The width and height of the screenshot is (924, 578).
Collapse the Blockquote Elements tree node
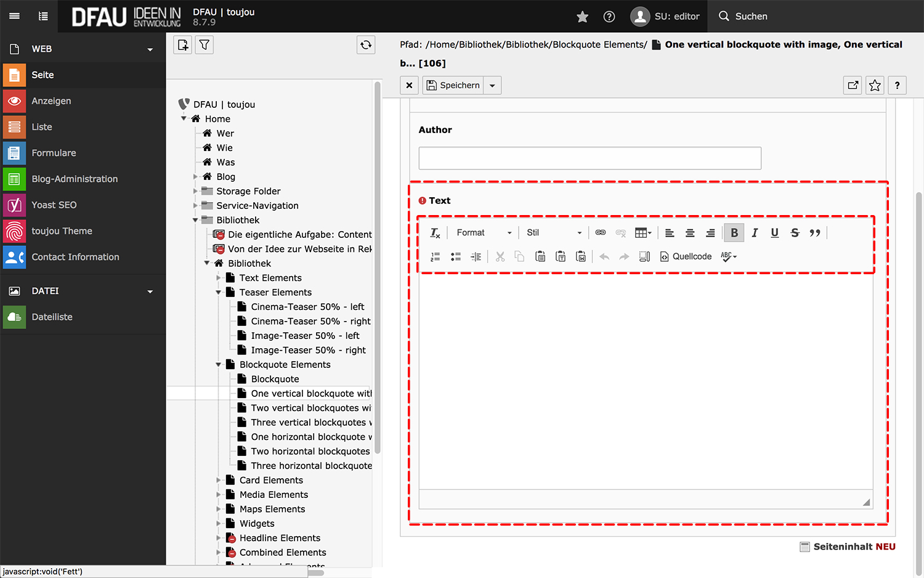pyautogui.click(x=219, y=365)
